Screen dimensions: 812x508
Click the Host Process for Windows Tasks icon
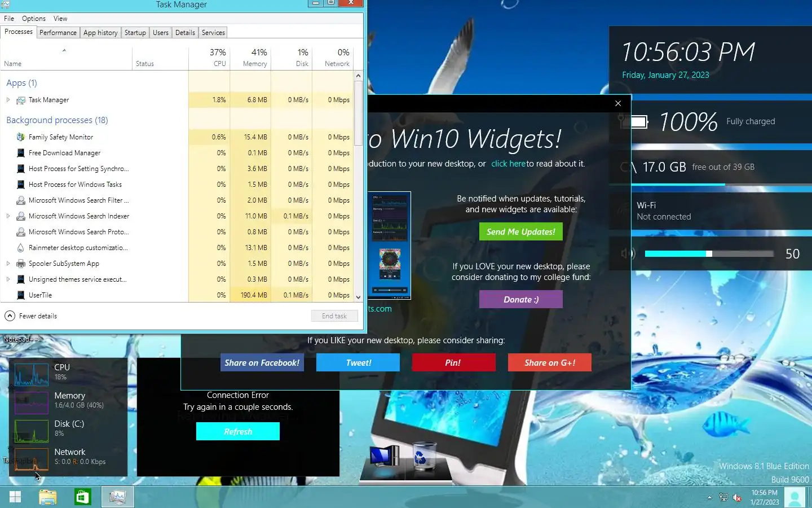[21, 185]
